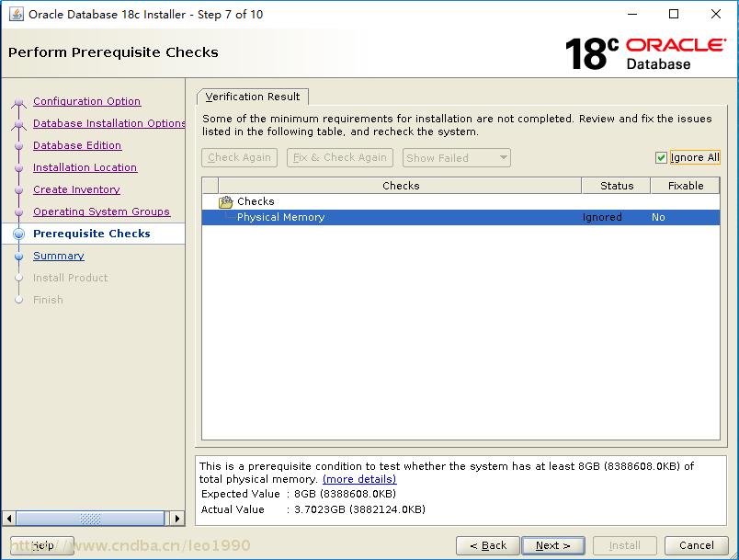Click the left scroll arrow in steps panel
The image size is (739, 560).
(x=9, y=519)
